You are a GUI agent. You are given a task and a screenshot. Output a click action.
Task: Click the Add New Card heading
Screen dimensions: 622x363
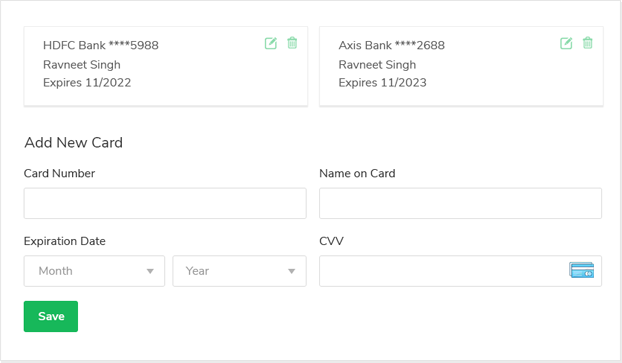pyautogui.click(x=73, y=142)
